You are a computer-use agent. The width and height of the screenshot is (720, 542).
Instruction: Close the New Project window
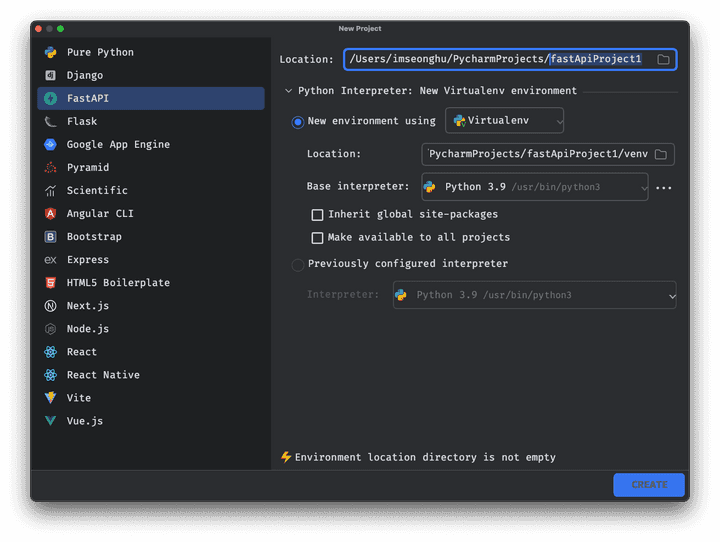point(39,28)
